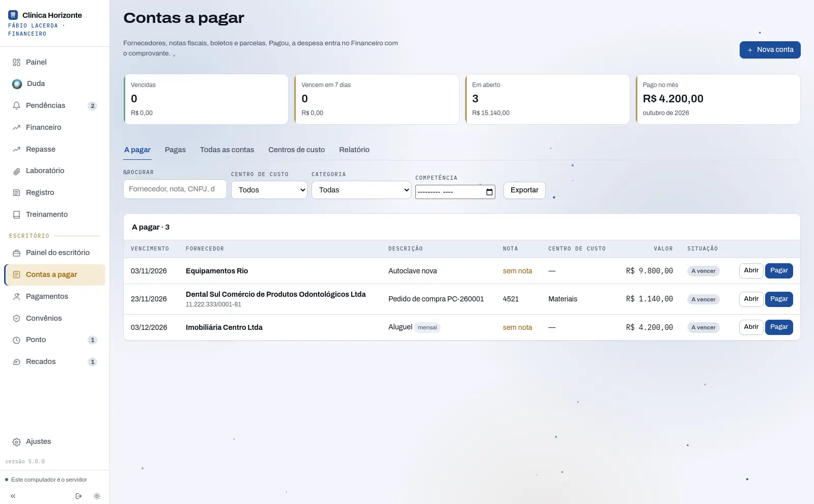Viewport: 814px width, 504px height.
Task: Open Treinamento book icon
Action: click(x=16, y=214)
